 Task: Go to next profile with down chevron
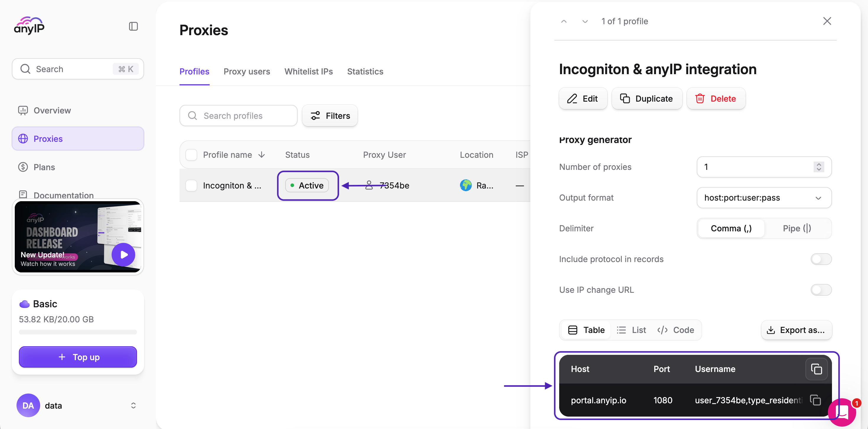tap(585, 21)
